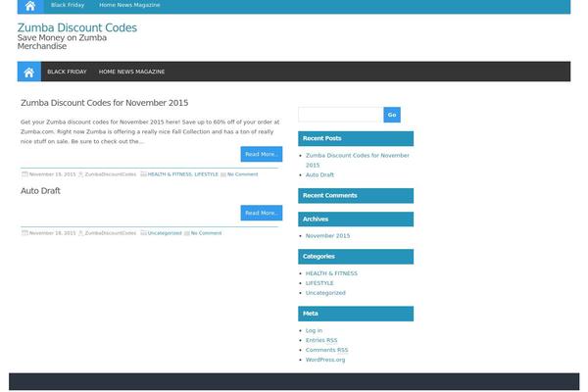Open Black Friday in the top blue bar
The height and width of the screenshot is (392, 588).
click(68, 5)
